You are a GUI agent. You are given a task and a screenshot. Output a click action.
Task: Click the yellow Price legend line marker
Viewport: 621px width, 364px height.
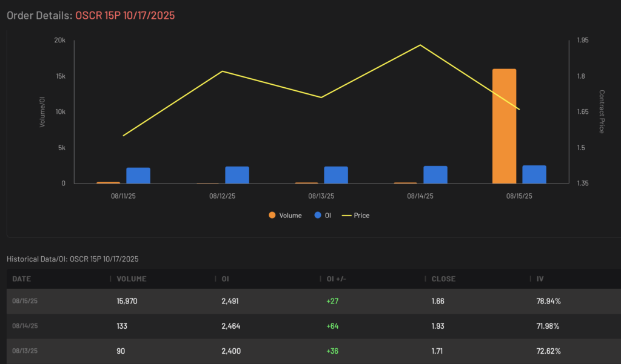coord(346,216)
